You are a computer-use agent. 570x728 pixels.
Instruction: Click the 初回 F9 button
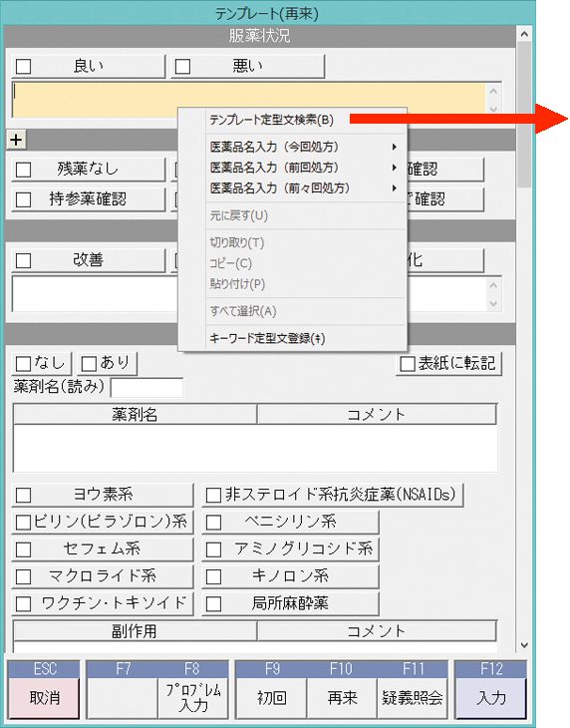[271, 697]
